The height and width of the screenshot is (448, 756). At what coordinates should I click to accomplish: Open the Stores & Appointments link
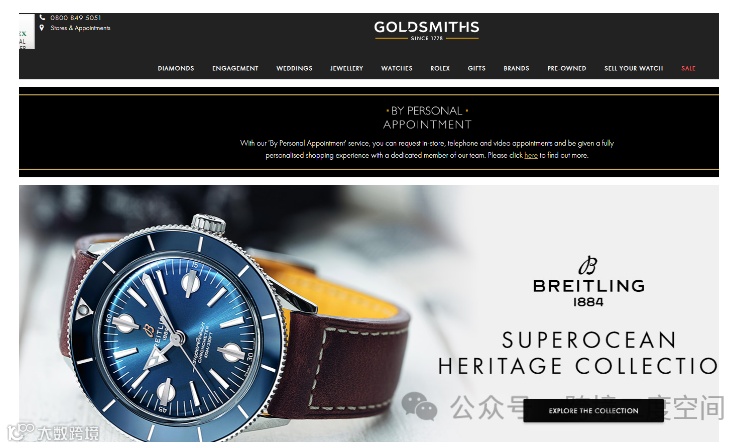pos(80,28)
